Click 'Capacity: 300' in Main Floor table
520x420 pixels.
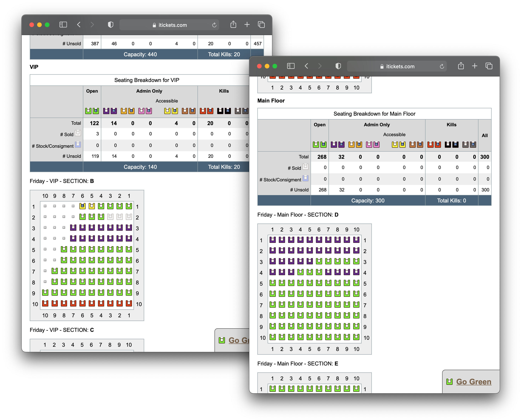coord(368,201)
